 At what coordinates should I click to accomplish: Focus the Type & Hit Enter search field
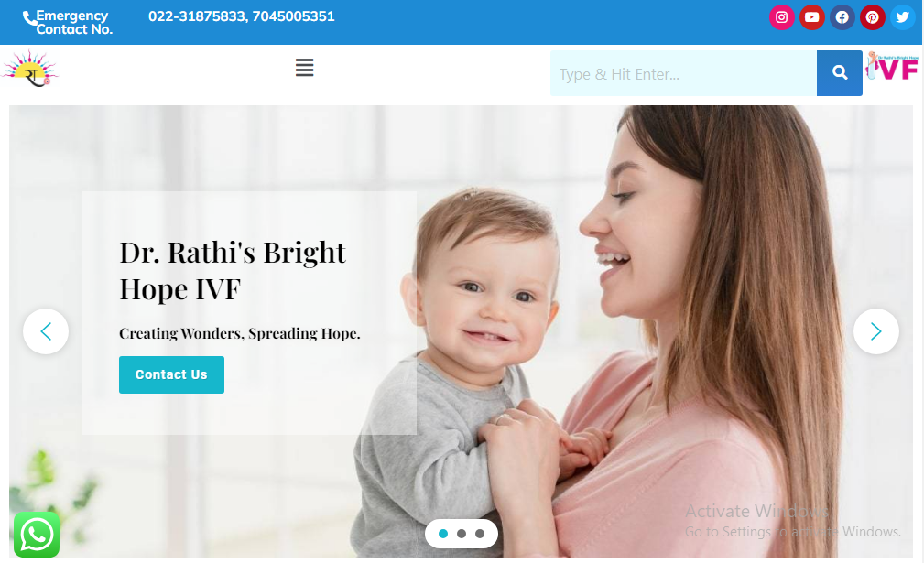[683, 73]
